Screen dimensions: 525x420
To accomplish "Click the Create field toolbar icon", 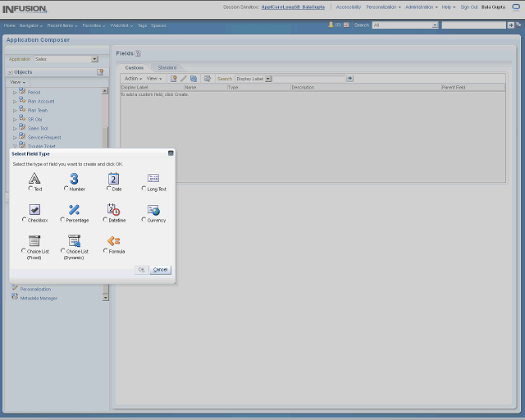I will pos(173,79).
